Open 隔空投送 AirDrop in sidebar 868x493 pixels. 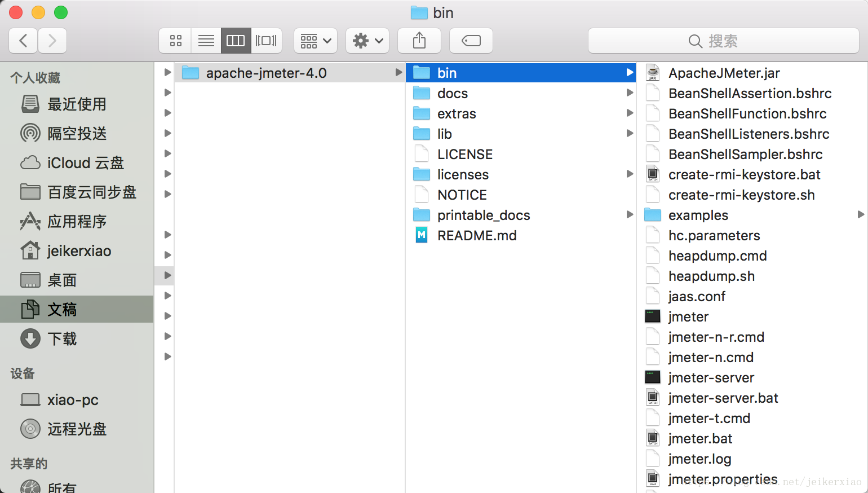(77, 134)
